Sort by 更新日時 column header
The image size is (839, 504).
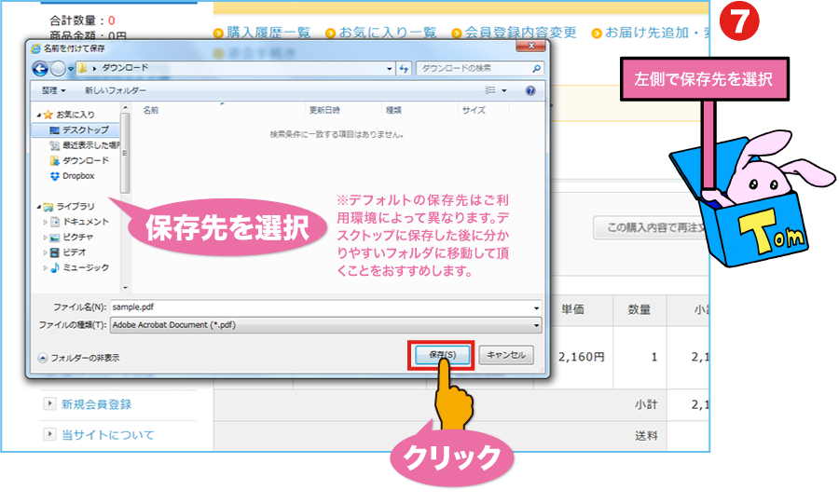click(x=324, y=110)
